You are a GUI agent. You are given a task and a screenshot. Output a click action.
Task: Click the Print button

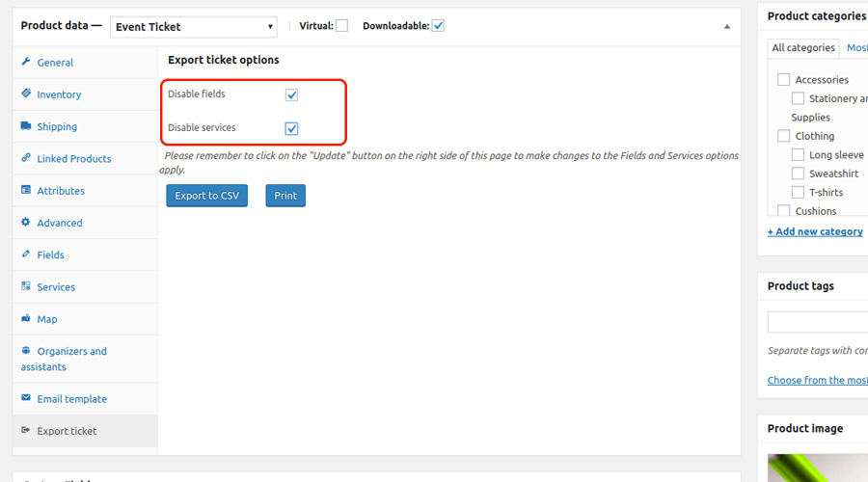pos(285,196)
